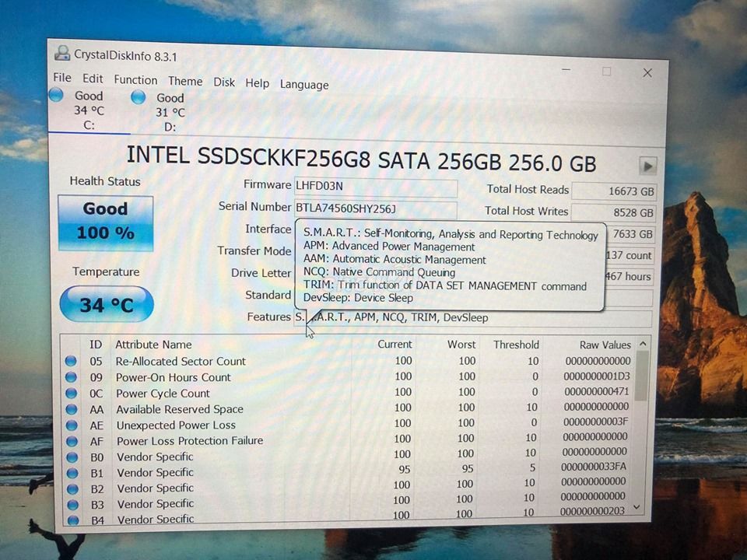Screen dimensions: 747x560
Task: Click the Drive Letter label
Action: point(261,273)
